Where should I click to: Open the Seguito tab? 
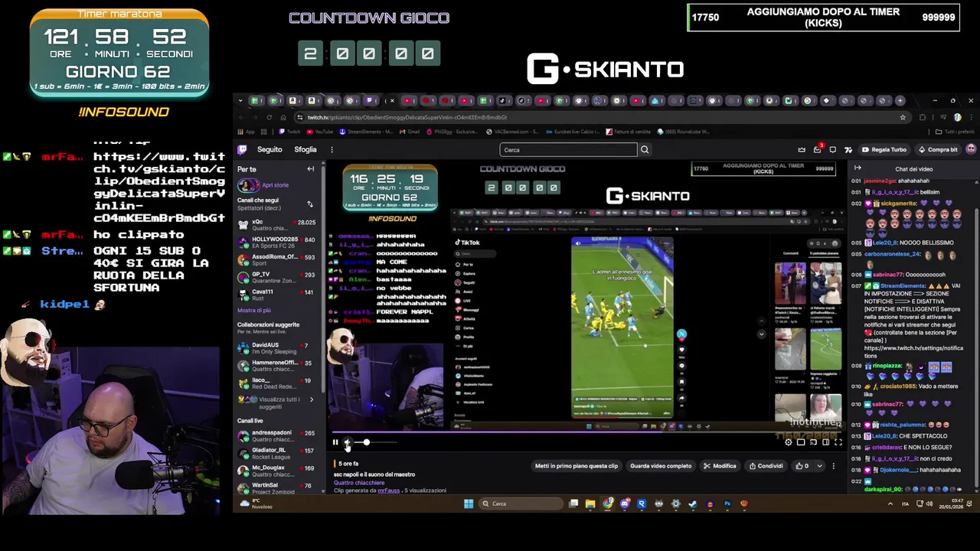(269, 150)
